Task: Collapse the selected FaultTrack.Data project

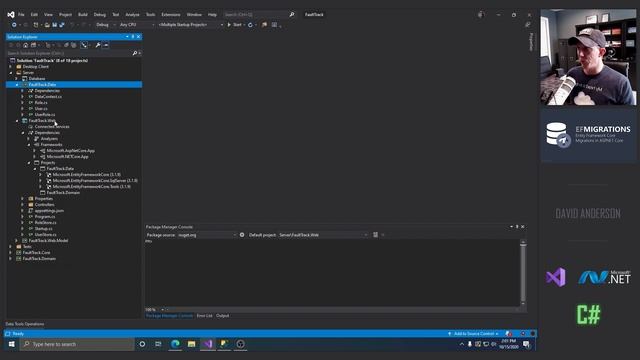Action: [x=17, y=84]
